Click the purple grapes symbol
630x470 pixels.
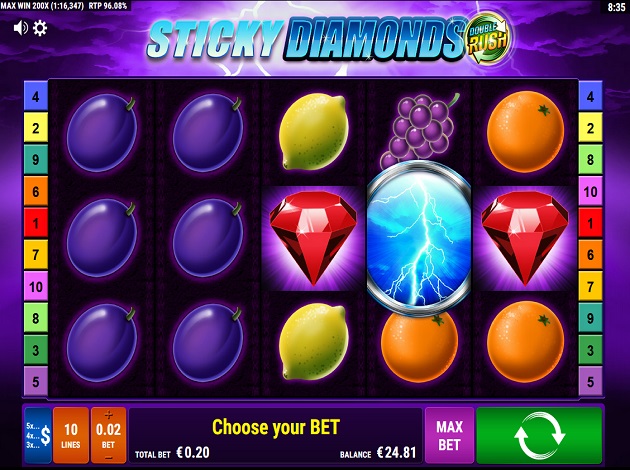(x=420, y=129)
